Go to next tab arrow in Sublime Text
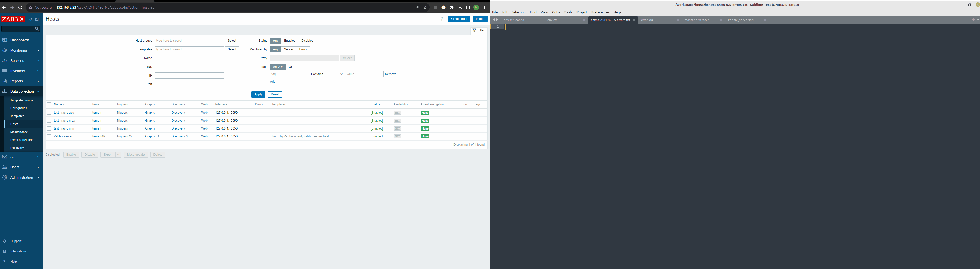The image size is (980, 269). 497,20
